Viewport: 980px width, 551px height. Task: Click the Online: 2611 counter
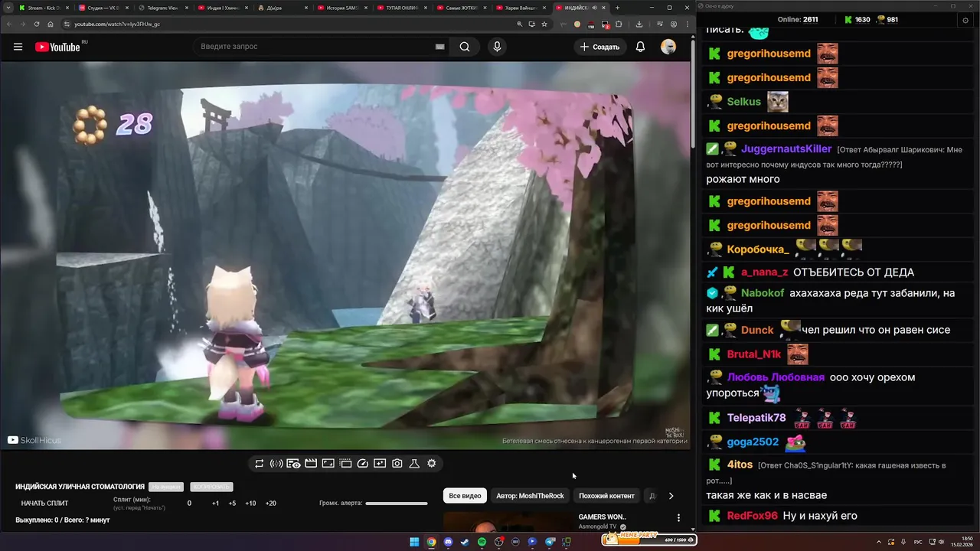click(x=798, y=20)
